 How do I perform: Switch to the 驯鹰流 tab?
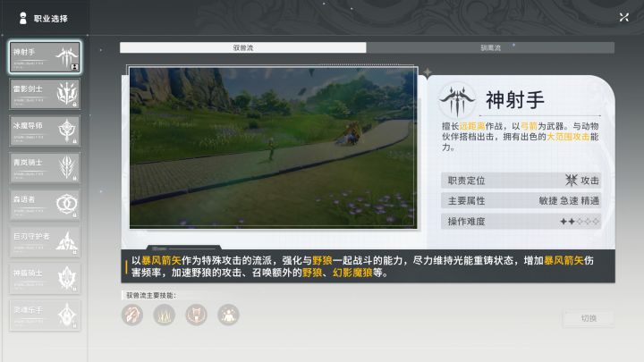[x=490, y=47]
